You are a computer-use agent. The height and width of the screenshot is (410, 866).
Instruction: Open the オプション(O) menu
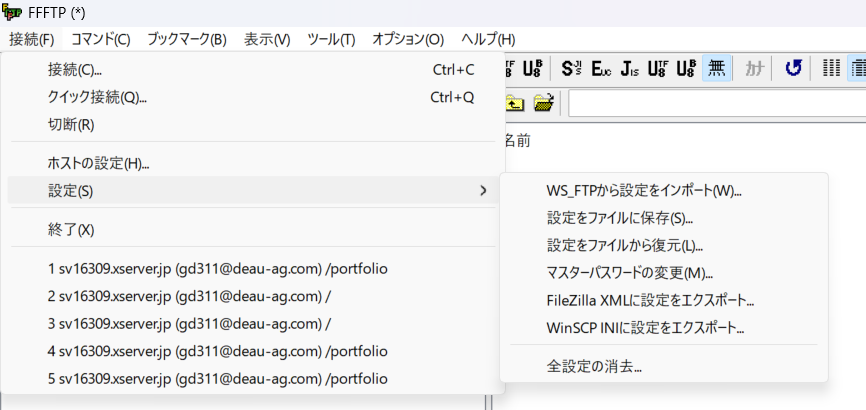(407, 39)
